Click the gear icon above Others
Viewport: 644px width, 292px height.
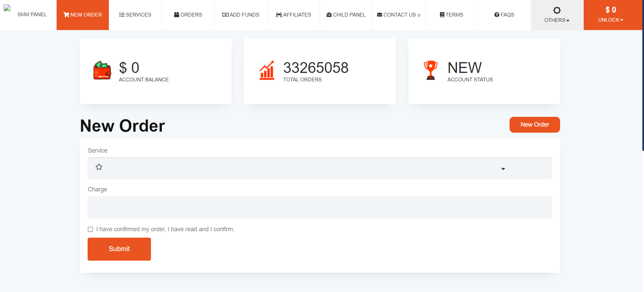pyautogui.click(x=557, y=10)
